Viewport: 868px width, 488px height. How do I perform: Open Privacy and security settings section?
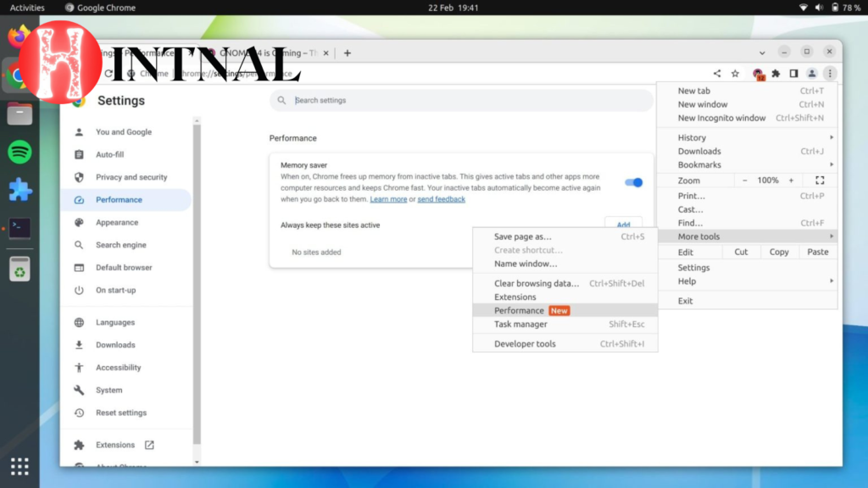131,177
